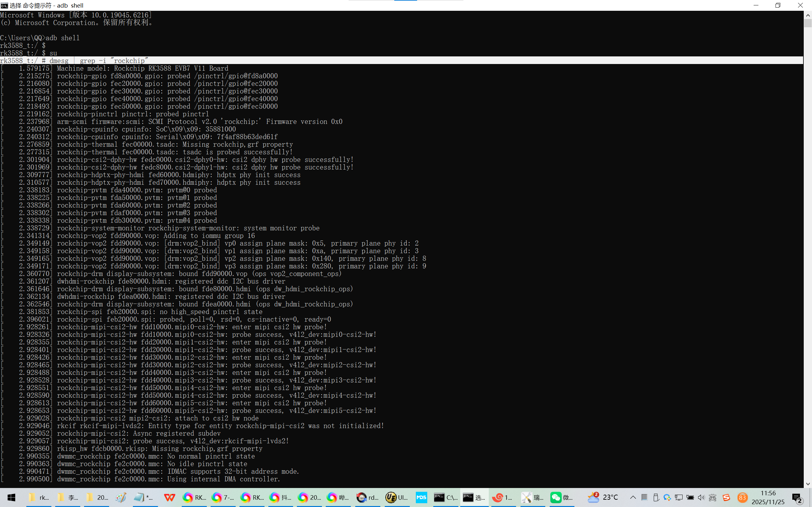Click the command prompt title bar icon
Image resolution: width=812 pixels, height=507 pixels.
[x=4, y=5]
